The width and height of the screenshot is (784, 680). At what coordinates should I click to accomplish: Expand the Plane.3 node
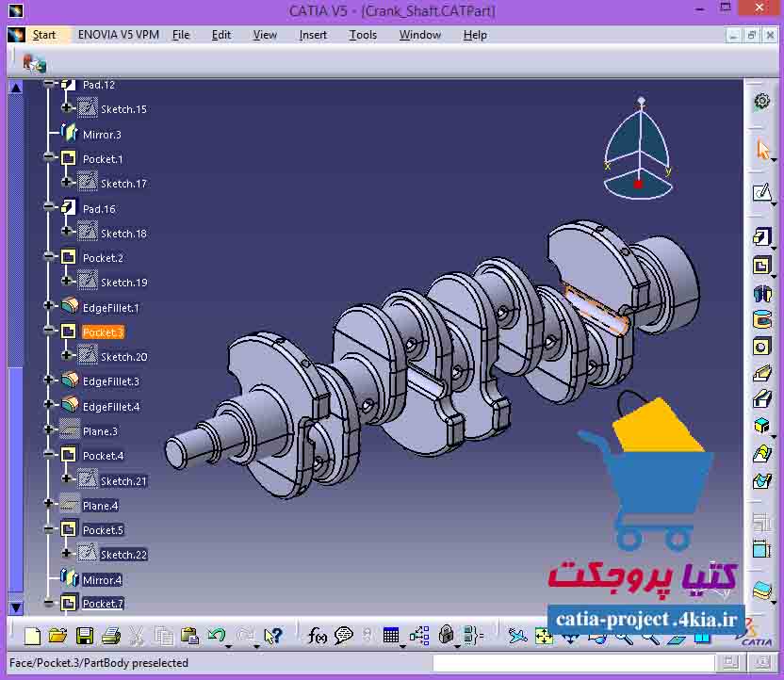click(x=48, y=429)
